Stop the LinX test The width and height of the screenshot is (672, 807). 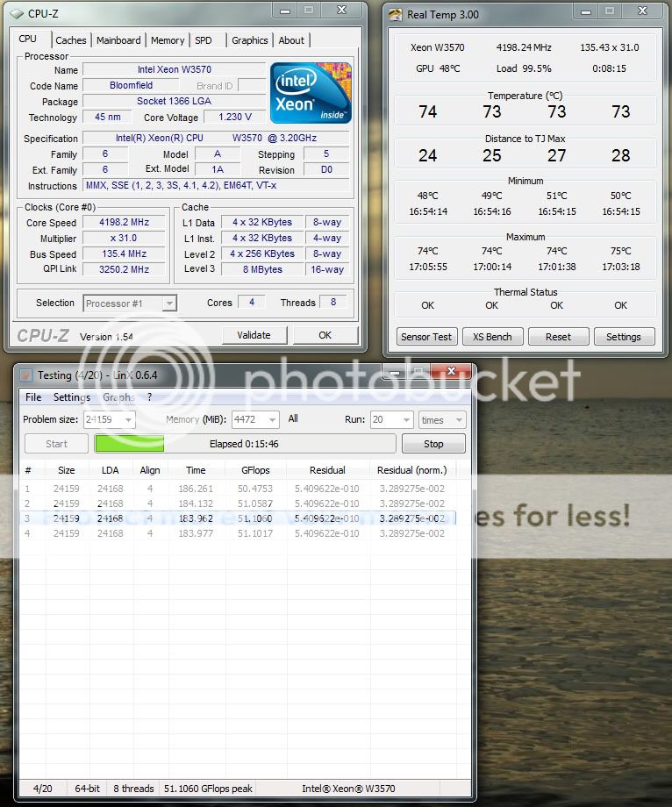433,444
